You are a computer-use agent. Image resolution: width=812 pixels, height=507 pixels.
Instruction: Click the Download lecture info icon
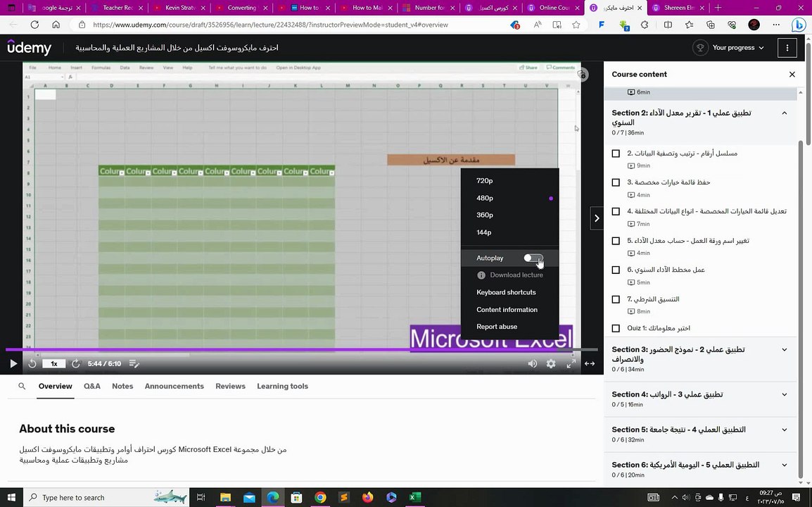[481, 275]
